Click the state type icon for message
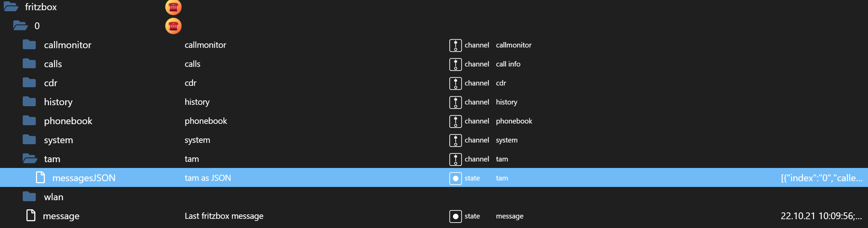868x228 pixels. tap(455, 216)
